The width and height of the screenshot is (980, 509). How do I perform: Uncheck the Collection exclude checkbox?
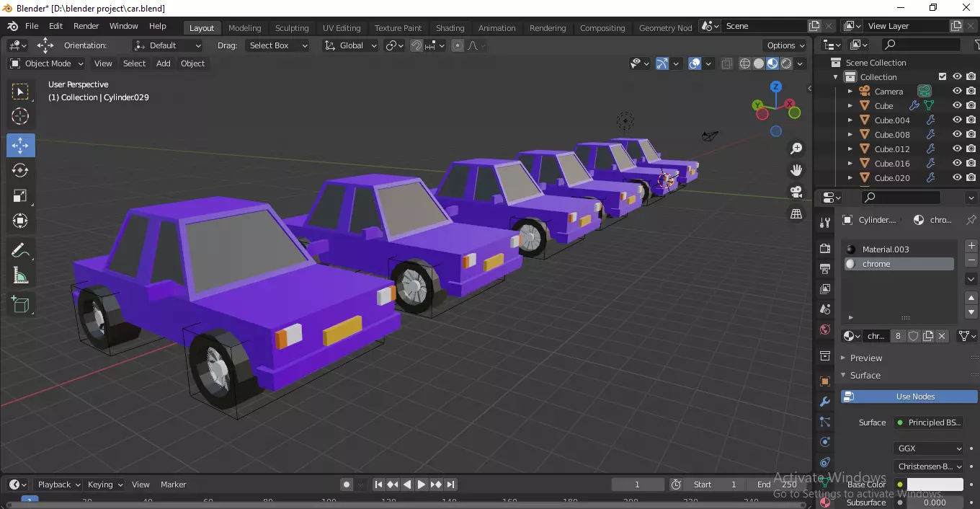click(943, 77)
